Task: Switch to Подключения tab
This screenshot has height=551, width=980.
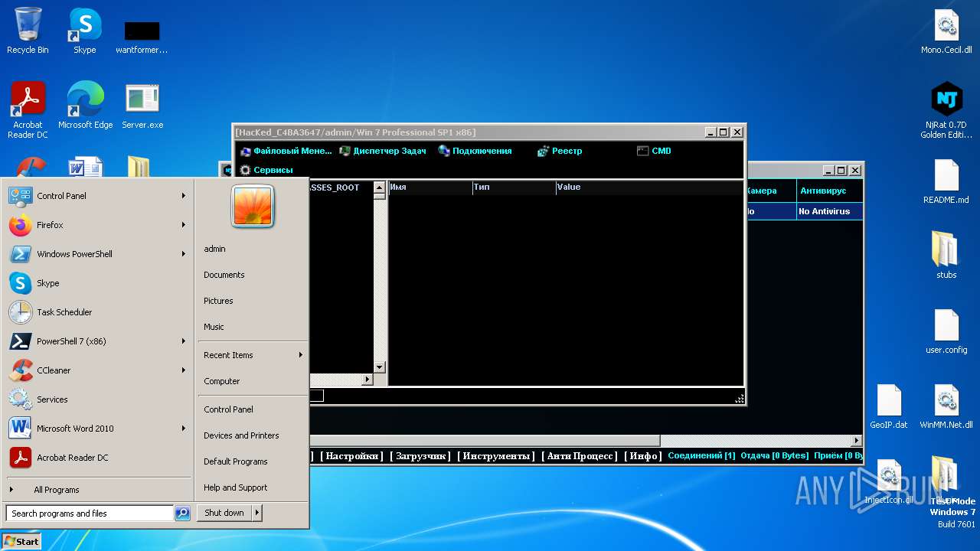Action: [475, 151]
